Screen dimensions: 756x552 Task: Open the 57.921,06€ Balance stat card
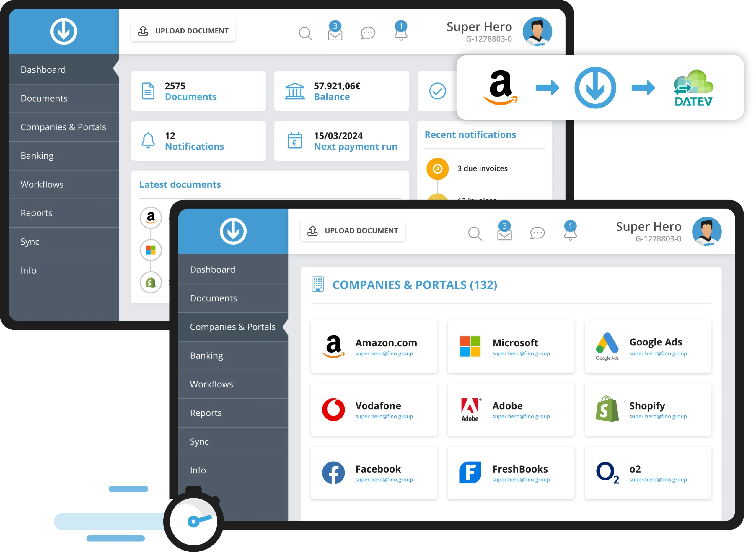(x=342, y=91)
